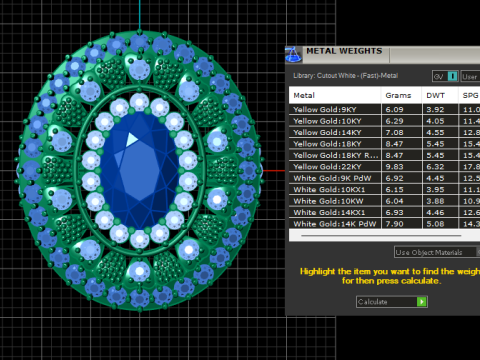Toggle the GV library switch
This screenshot has height=360, width=480.
(x=445, y=76)
